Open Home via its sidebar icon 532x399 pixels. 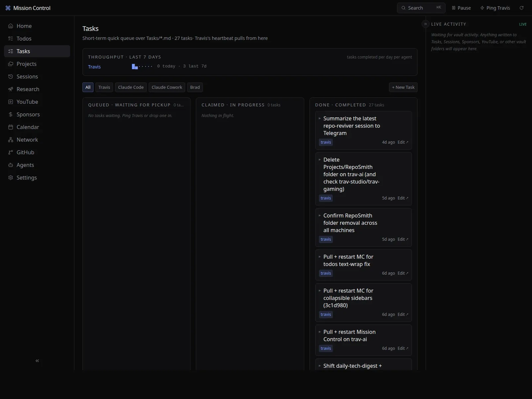tap(11, 26)
